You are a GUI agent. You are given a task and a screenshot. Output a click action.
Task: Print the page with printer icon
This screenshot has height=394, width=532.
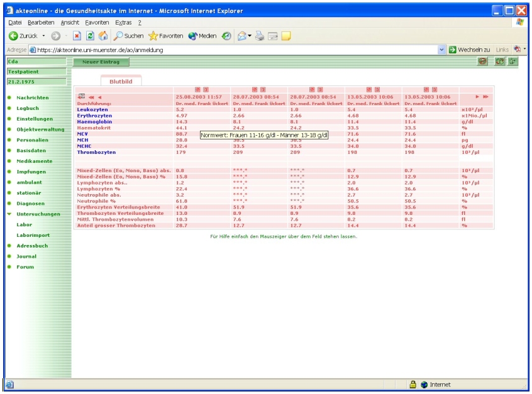260,36
